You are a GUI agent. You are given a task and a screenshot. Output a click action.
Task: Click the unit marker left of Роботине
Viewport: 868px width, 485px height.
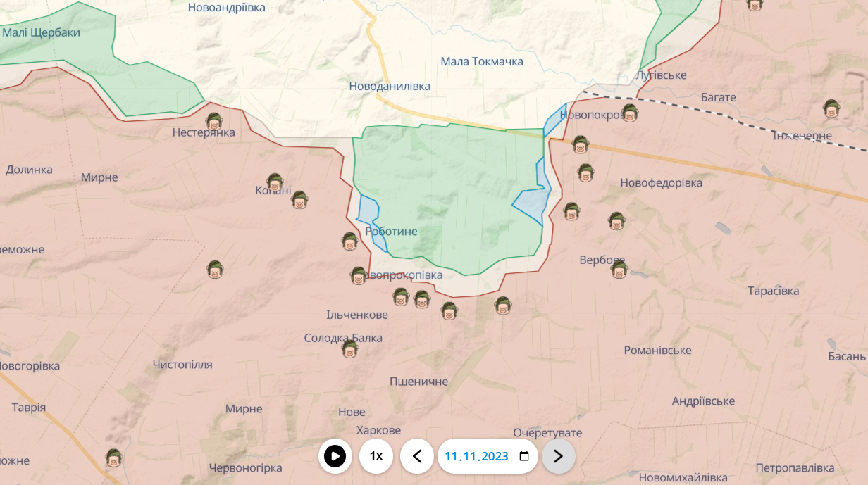(x=349, y=241)
